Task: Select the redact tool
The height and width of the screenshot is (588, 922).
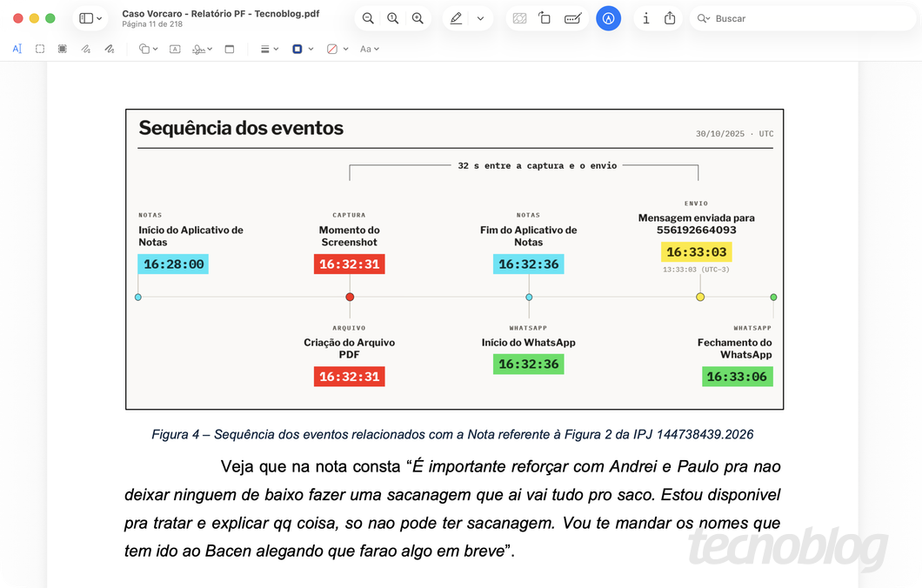Action: [63, 49]
